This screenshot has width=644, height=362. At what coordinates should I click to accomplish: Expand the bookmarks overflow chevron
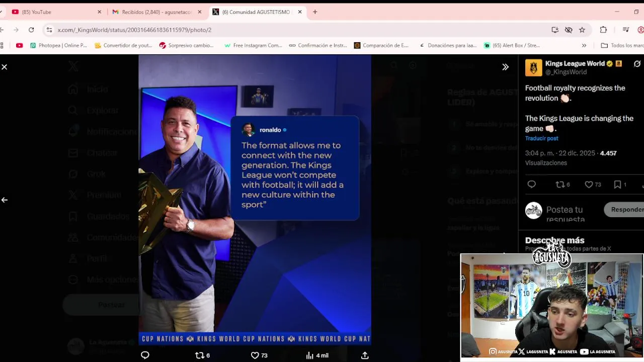[x=584, y=45]
